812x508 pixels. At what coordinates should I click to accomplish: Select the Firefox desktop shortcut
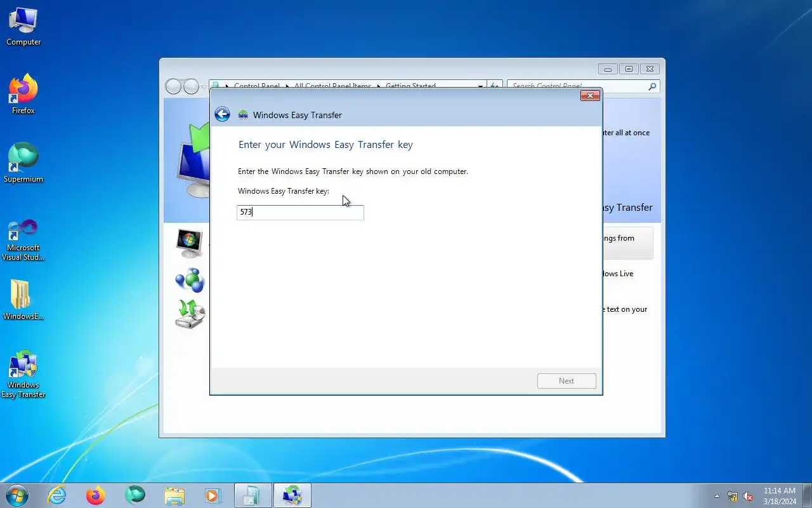(23, 95)
